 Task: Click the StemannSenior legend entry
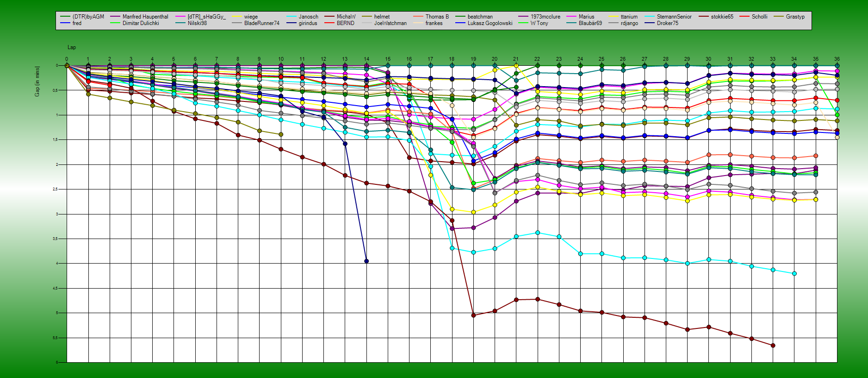(x=674, y=17)
